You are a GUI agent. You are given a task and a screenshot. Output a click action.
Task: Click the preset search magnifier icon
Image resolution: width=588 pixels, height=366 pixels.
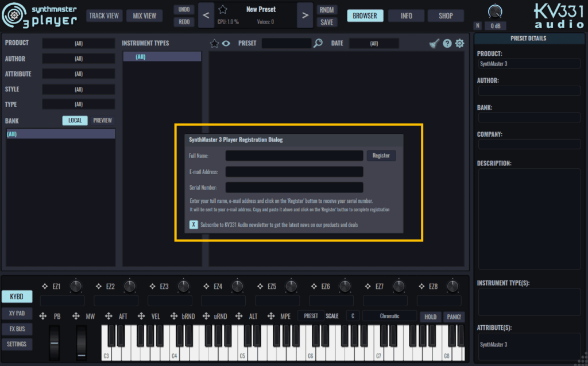[318, 43]
